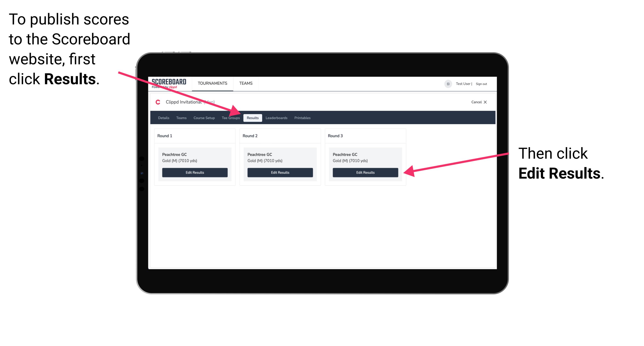Image resolution: width=644 pixels, height=346 pixels.
Task: Open the Tournaments menu item
Action: coord(212,83)
